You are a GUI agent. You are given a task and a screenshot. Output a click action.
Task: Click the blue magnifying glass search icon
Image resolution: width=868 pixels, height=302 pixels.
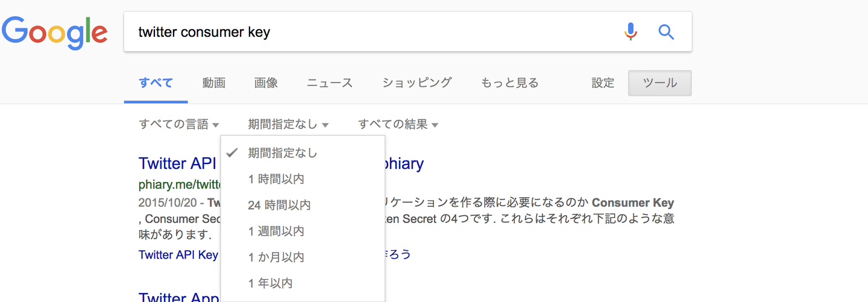click(666, 31)
